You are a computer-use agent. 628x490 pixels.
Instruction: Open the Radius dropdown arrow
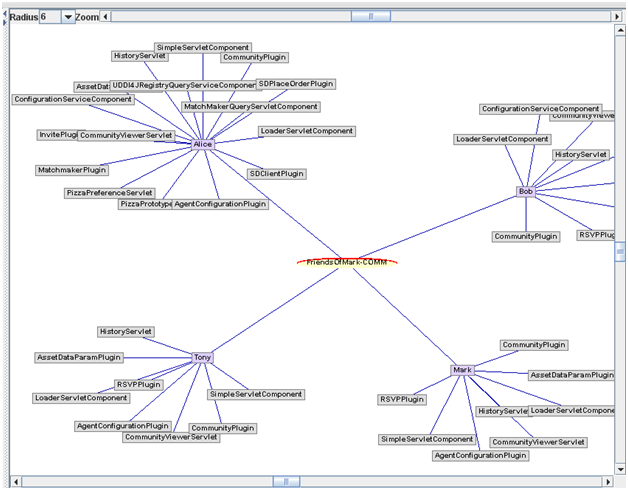[x=68, y=17]
